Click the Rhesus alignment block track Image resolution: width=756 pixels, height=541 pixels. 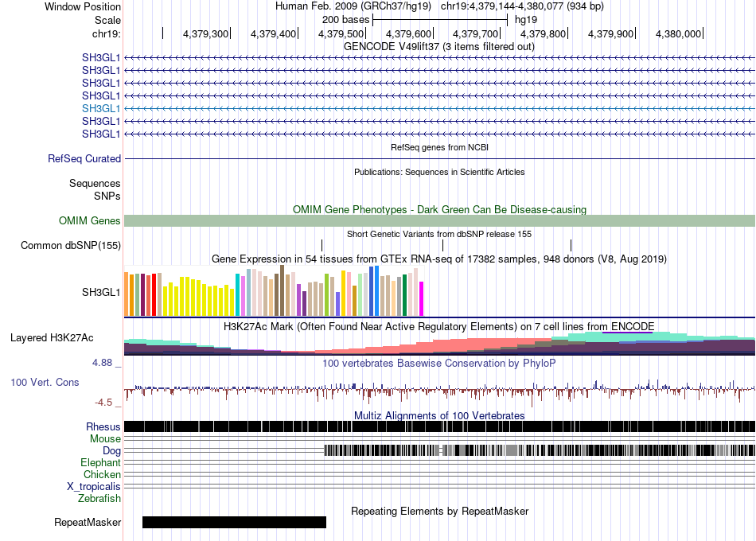point(439,426)
